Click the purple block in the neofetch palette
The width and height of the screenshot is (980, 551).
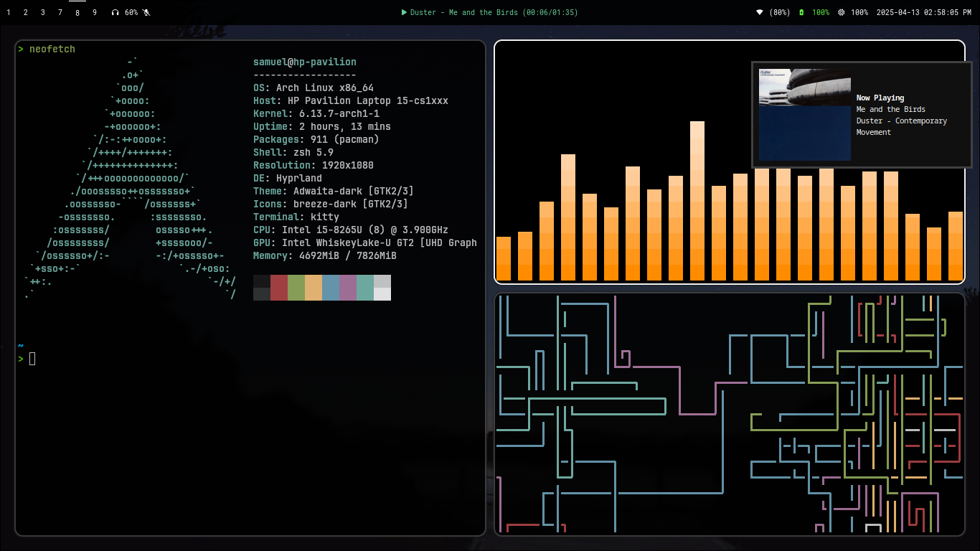[x=348, y=287]
